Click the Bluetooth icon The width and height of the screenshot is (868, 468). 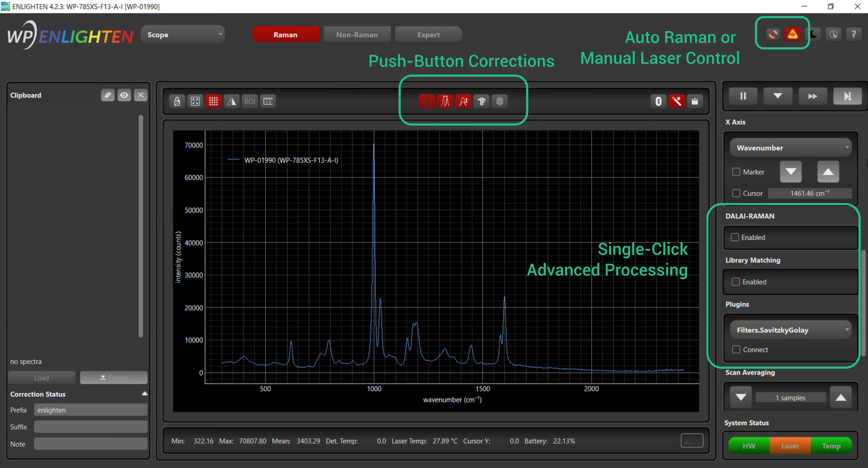coord(659,102)
